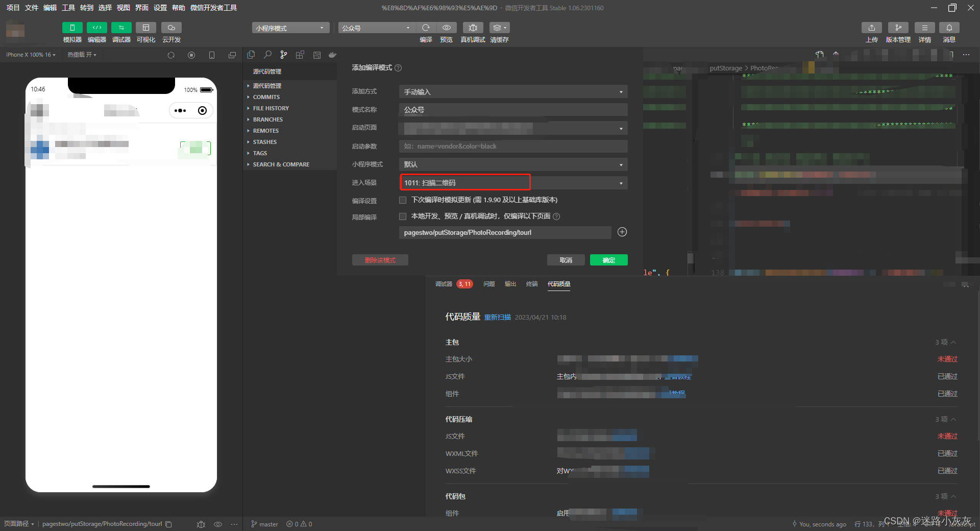
Task: Open the 小程序模式 默认 dropdown
Action: pyautogui.click(x=513, y=164)
